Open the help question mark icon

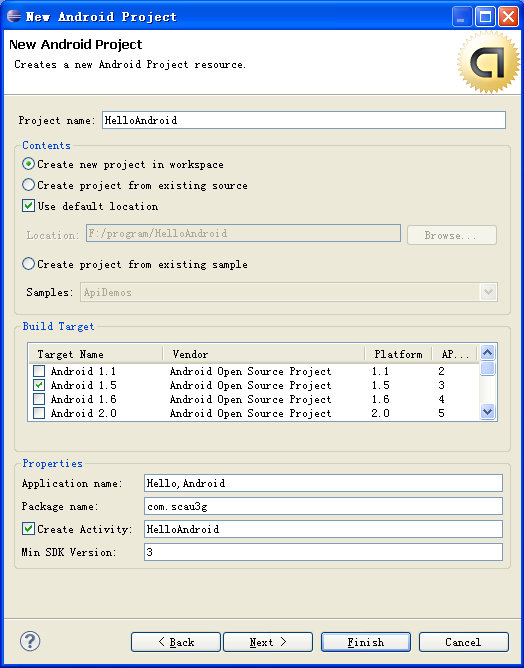[30, 641]
